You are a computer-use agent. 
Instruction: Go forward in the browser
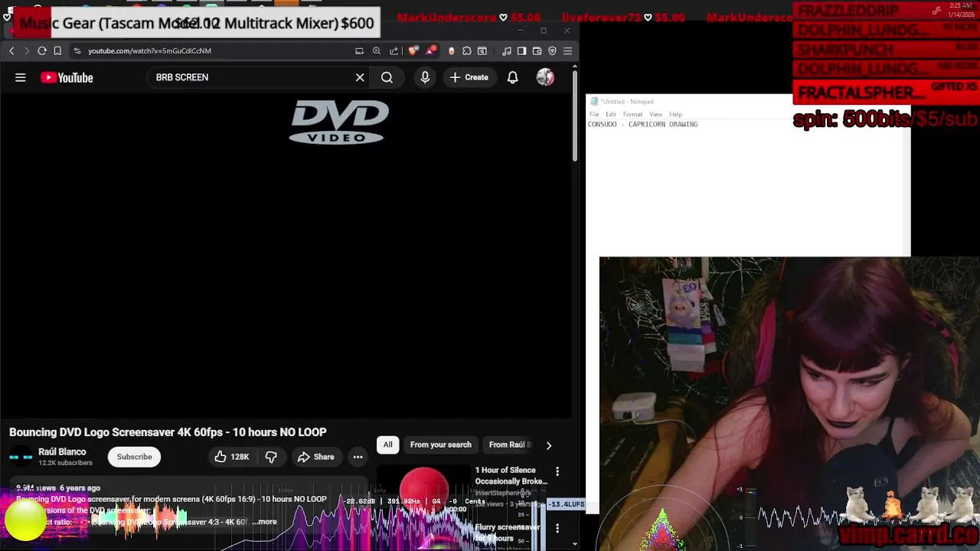26,51
